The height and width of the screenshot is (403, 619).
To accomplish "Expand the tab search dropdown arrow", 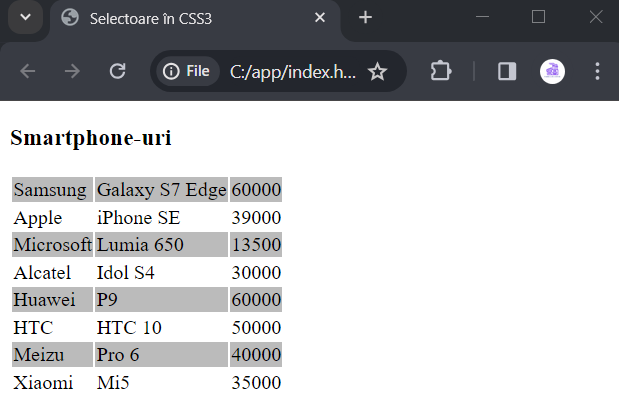I will point(26,17).
